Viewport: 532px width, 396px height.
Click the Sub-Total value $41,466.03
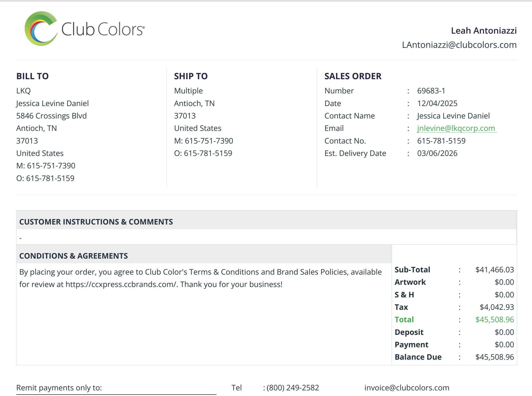494,270
